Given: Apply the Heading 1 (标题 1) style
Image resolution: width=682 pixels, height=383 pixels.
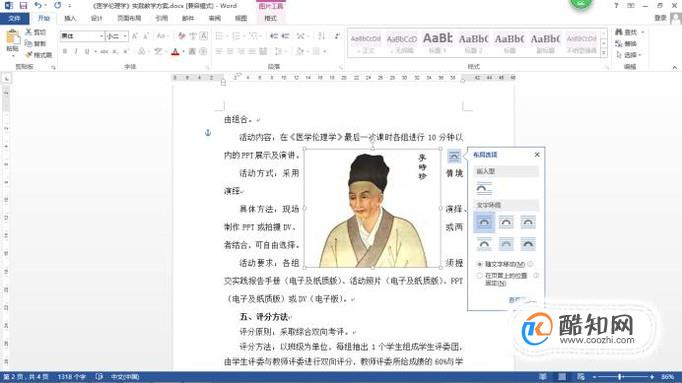Looking at the screenshot, I should [438, 43].
